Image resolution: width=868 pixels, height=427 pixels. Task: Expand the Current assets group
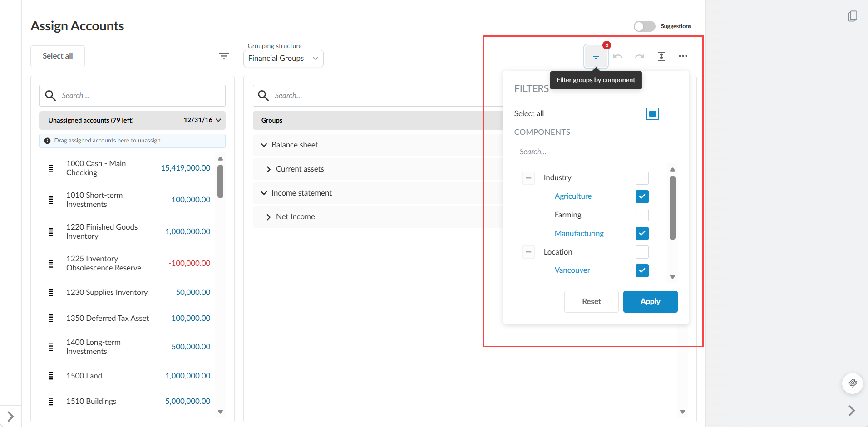(268, 169)
